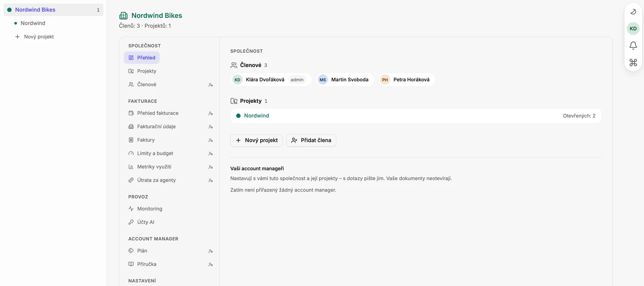This screenshot has width=644, height=286.
Task: Click the "Otevřených: 2" count text
Action: [579, 116]
